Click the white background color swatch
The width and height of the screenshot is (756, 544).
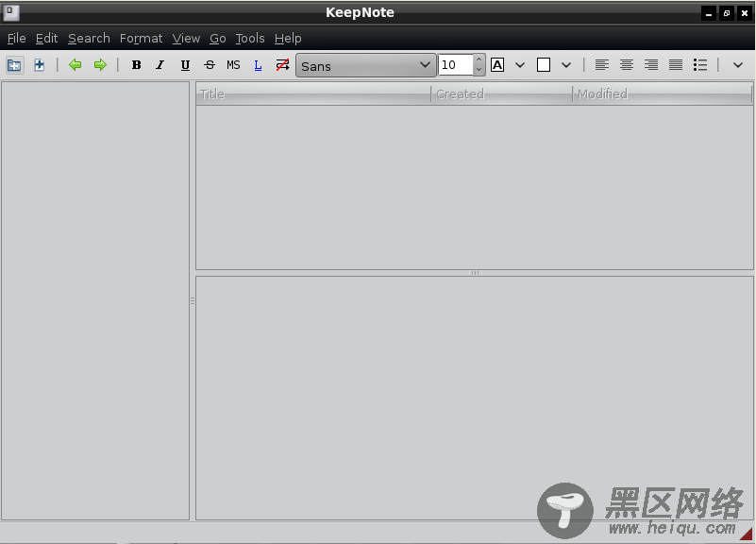coord(544,64)
